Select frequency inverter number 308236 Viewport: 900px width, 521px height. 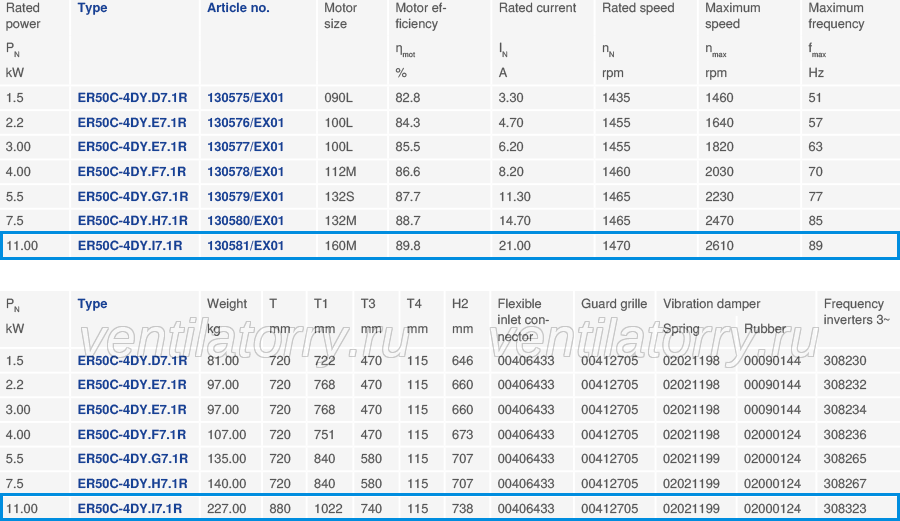click(845, 435)
